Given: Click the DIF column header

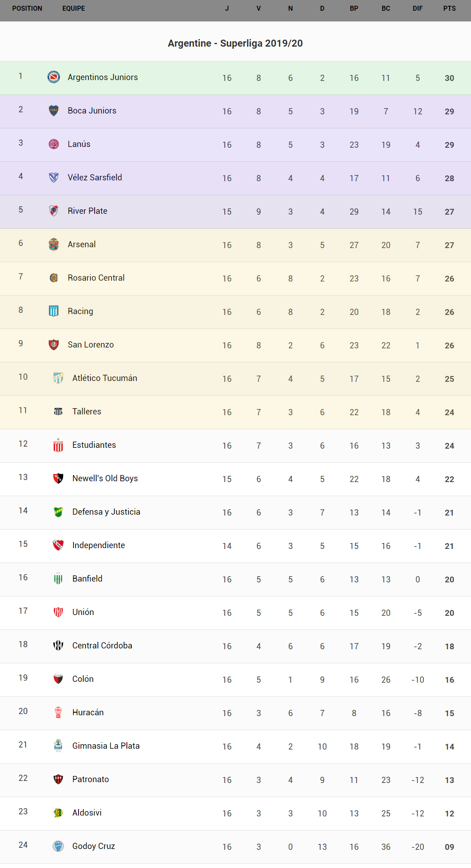Looking at the screenshot, I should tap(417, 9).
